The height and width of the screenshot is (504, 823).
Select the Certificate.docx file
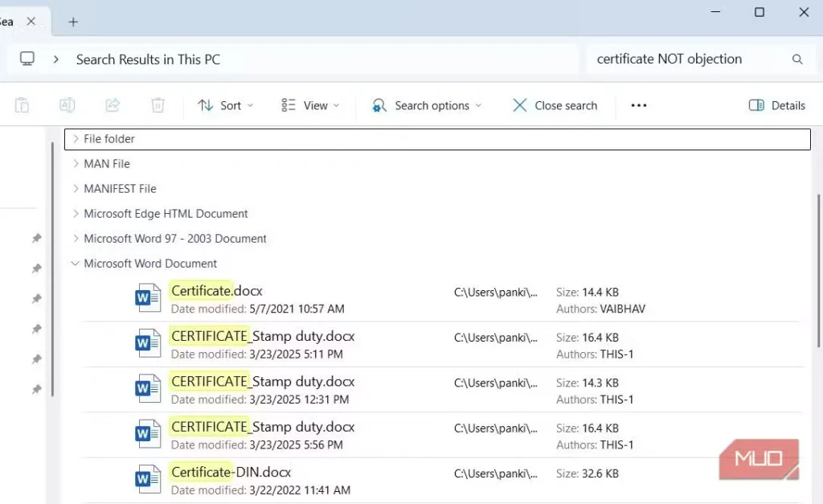(217, 290)
